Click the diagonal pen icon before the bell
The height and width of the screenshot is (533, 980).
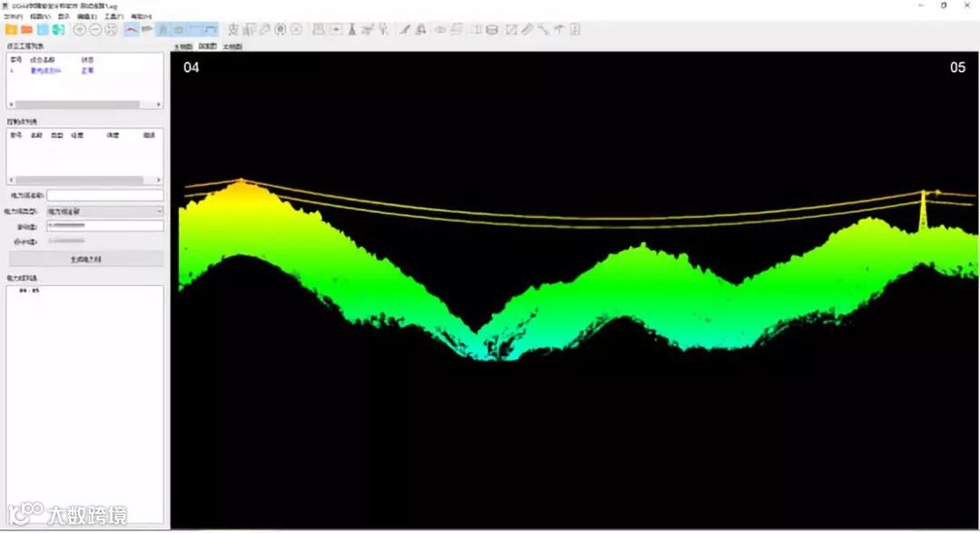(x=405, y=29)
